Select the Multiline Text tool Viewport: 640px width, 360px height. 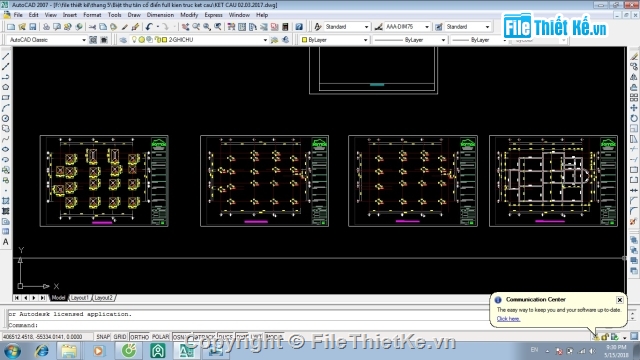[6, 242]
